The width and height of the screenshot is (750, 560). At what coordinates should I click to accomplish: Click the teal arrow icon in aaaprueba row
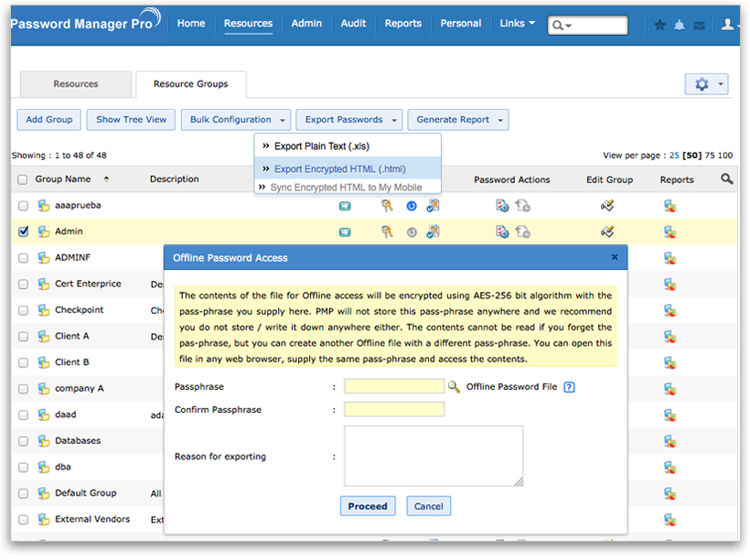(x=345, y=206)
